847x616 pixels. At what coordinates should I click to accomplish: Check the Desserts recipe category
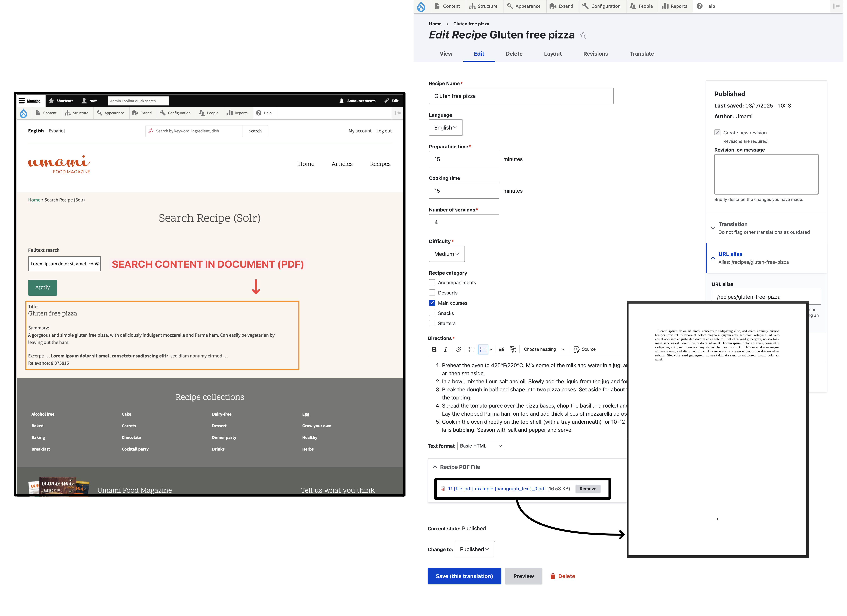[x=432, y=293]
